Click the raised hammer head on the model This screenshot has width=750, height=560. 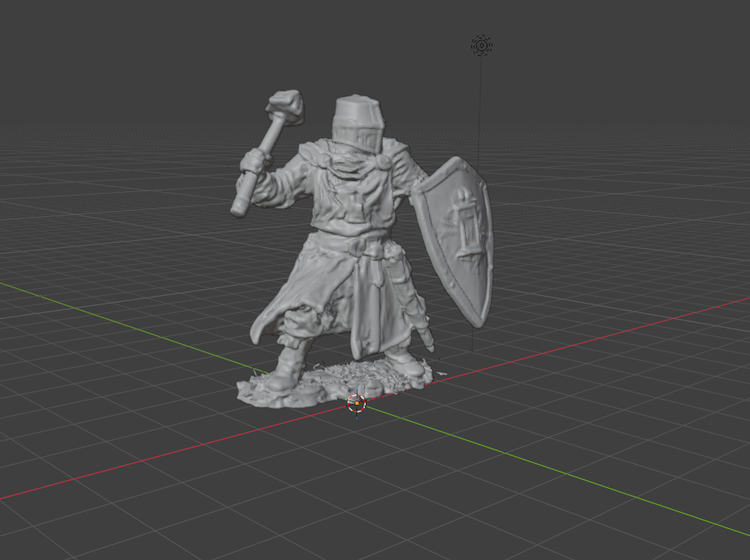point(286,106)
